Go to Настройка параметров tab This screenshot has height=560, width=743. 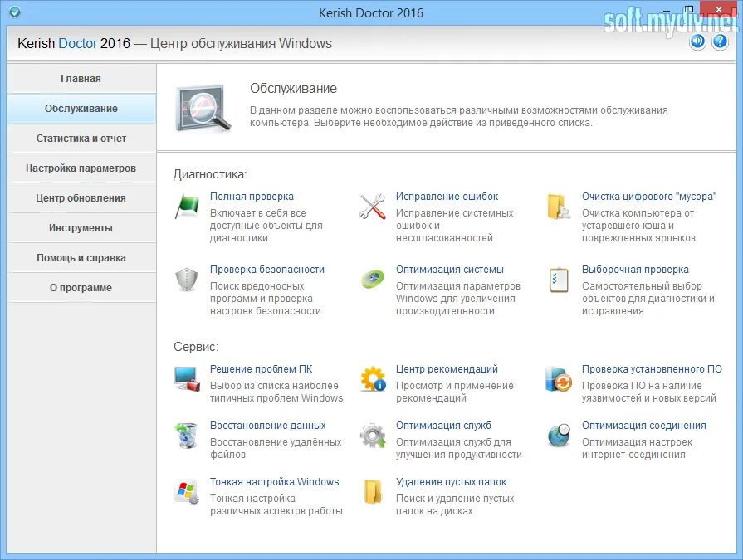[81, 168]
